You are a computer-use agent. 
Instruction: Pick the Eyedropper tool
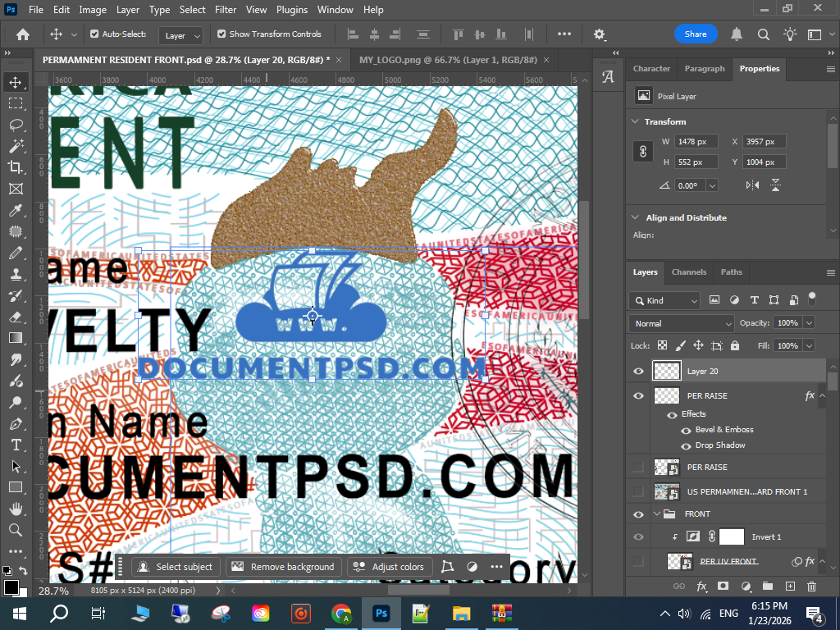pos(16,210)
